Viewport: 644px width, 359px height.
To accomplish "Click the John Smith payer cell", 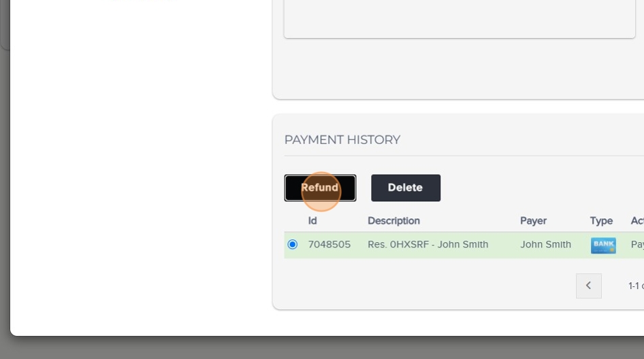I will click(545, 245).
